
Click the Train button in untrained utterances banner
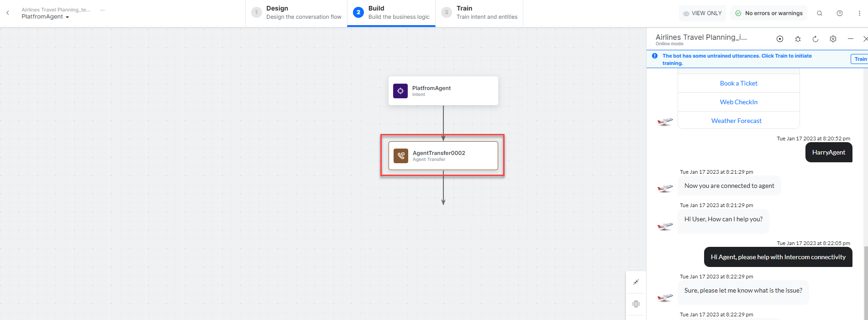click(860, 59)
